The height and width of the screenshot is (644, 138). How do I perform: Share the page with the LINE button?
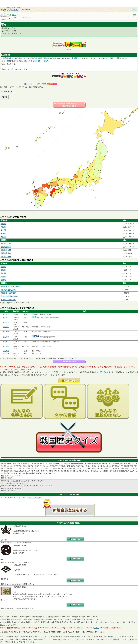pos(42,84)
